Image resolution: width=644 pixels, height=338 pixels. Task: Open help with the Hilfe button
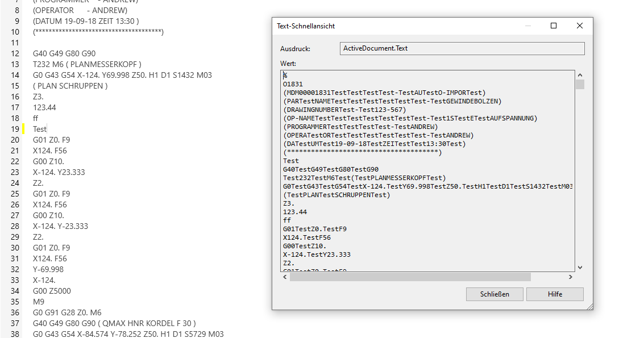[555, 294]
